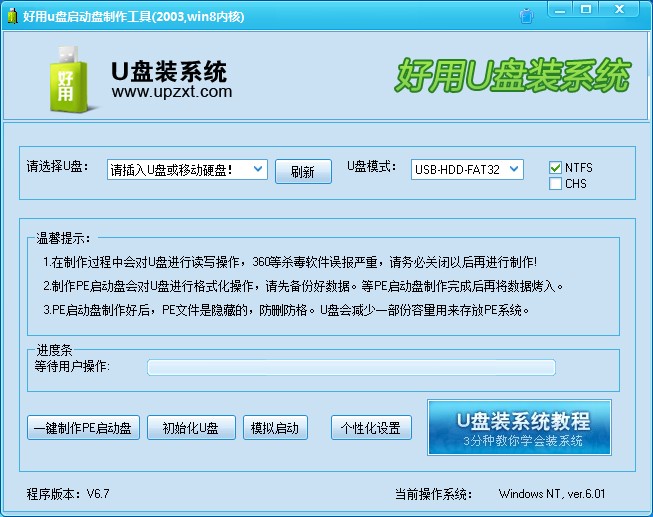Toggle the NTFS checkbox
Viewport: 653px width, 517px height.
pyautogui.click(x=555, y=168)
